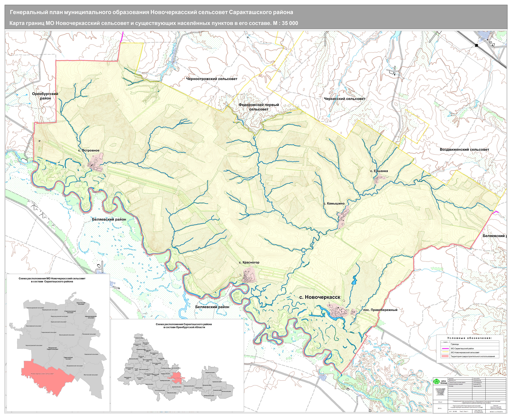Viewport: 515px width, 420px height.
Task: Click 'Андреева Н.В.' in title block
Action: pos(477,381)
